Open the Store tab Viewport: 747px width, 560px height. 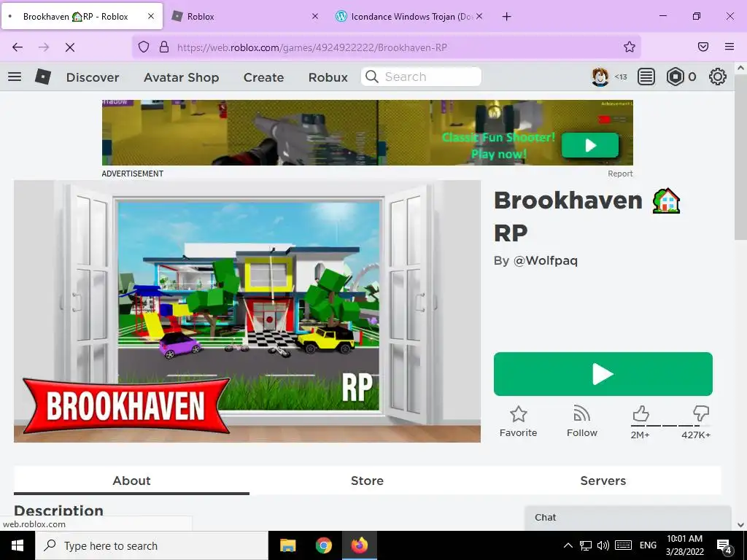[368, 481]
